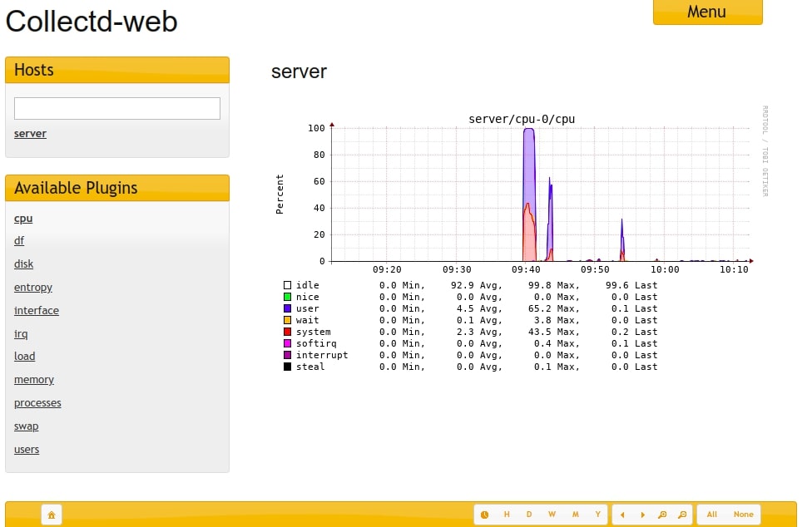
Task: Select the hourly H timespan
Action: coord(507,515)
